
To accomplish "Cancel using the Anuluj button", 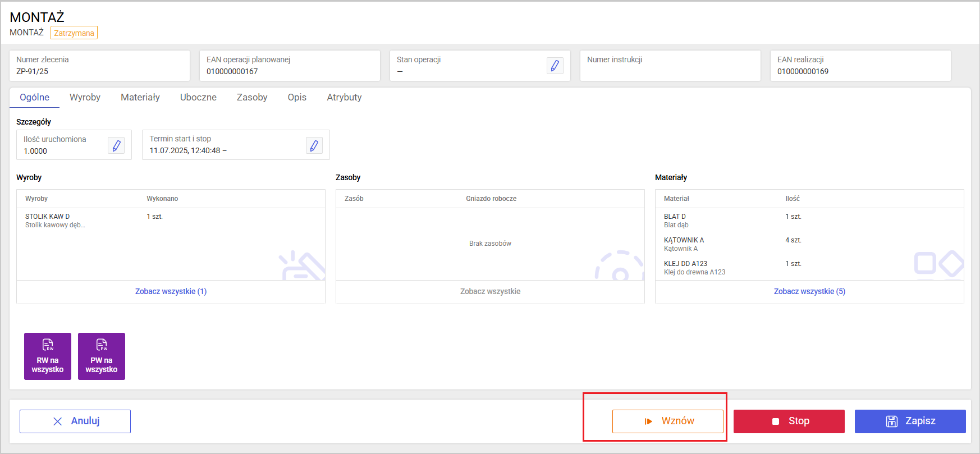I will [75, 421].
